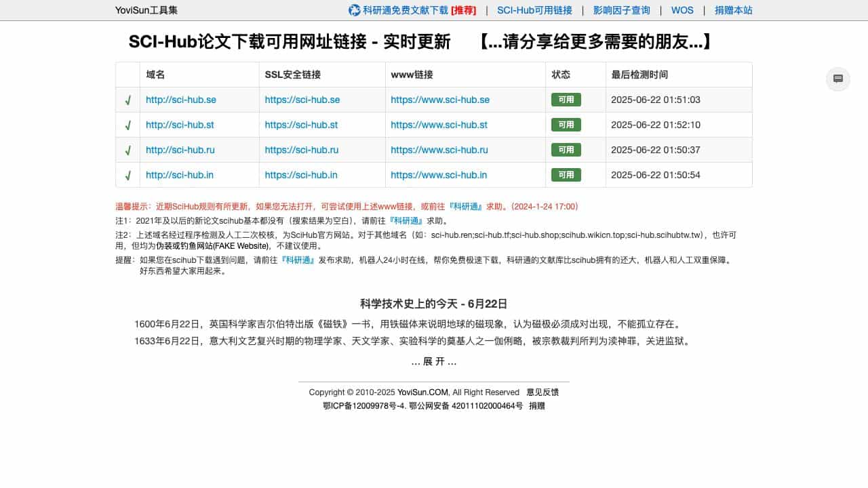The width and height of the screenshot is (868, 488).
Task: Open the 『科研通』 link in 注1 line
Action: point(407,221)
